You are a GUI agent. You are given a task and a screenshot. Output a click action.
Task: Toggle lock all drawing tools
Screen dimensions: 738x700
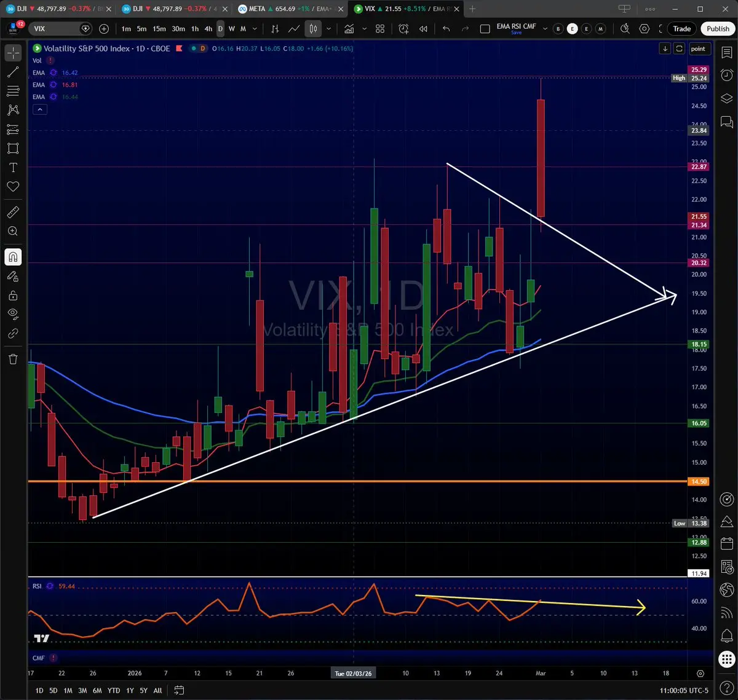12,296
